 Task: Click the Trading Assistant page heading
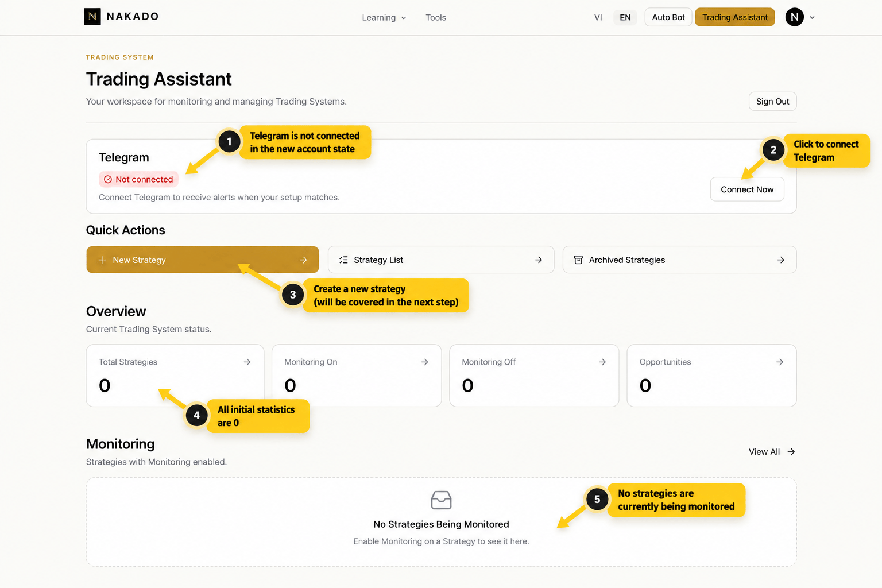(159, 79)
